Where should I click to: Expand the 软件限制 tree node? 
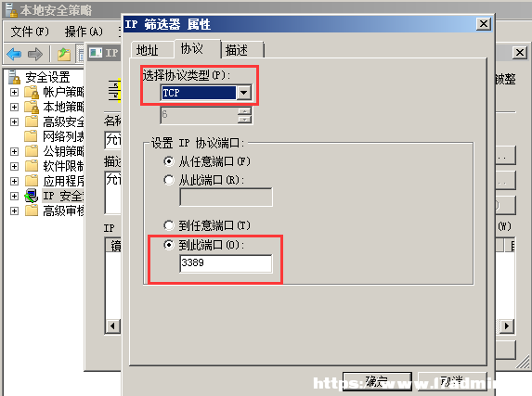14,166
